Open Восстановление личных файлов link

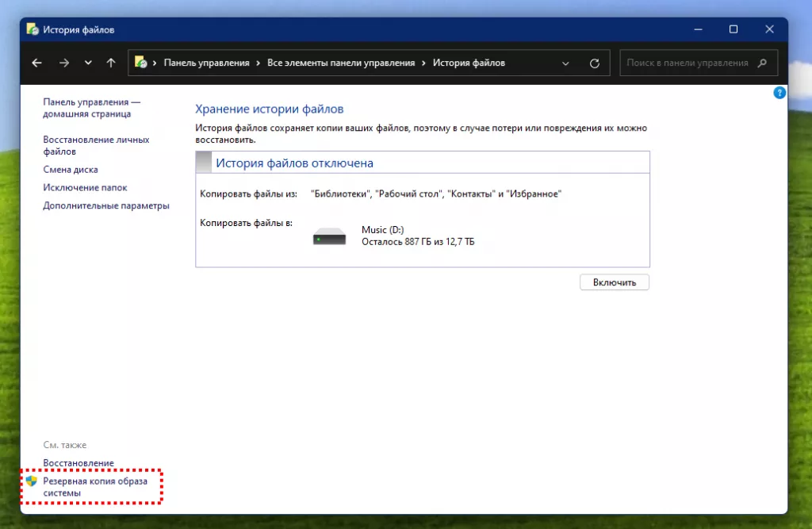pos(95,145)
